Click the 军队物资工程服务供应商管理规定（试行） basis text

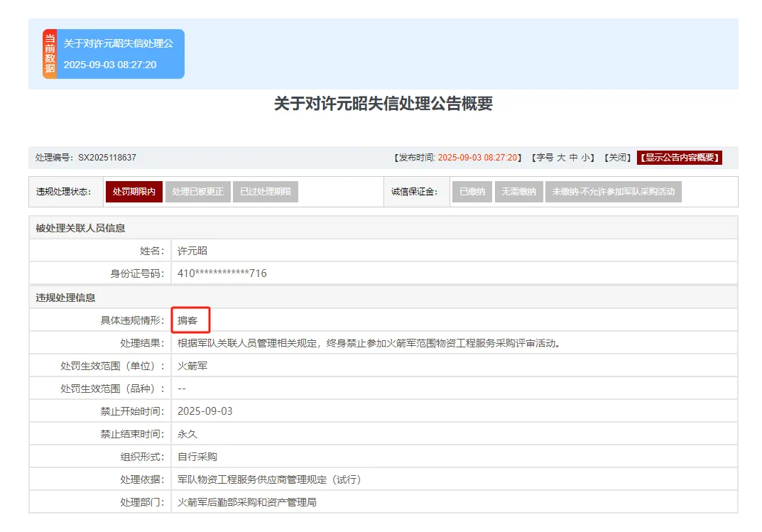pyautogui.click(x=268, y=479)
